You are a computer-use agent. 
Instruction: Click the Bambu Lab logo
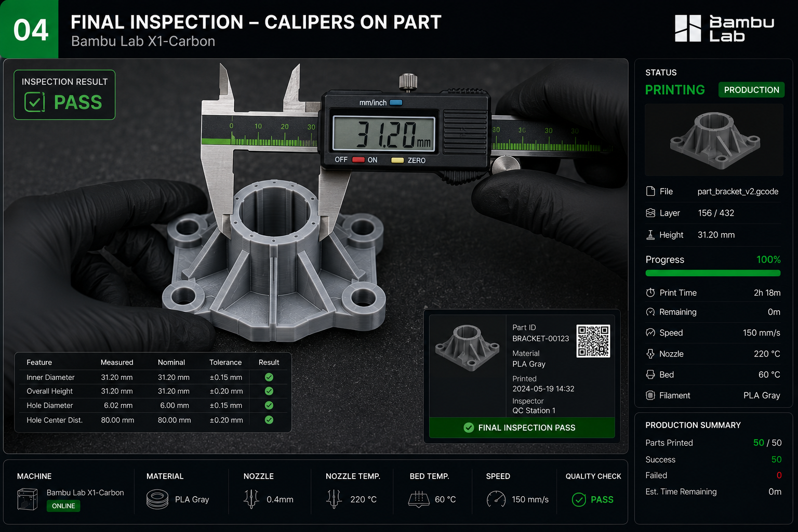point(724,28)
